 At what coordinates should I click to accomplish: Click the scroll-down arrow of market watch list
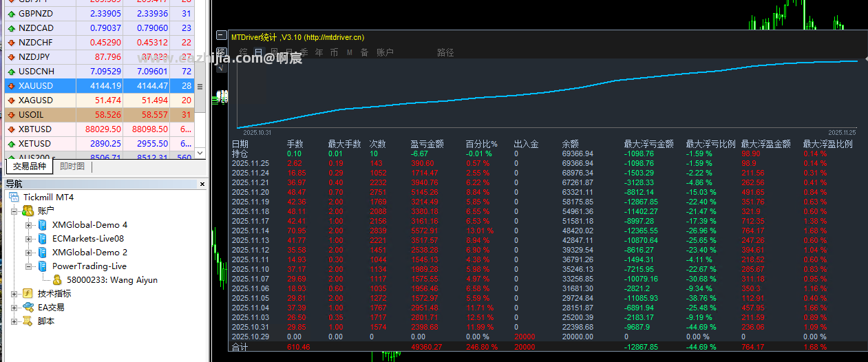click(x=200, y=153)
